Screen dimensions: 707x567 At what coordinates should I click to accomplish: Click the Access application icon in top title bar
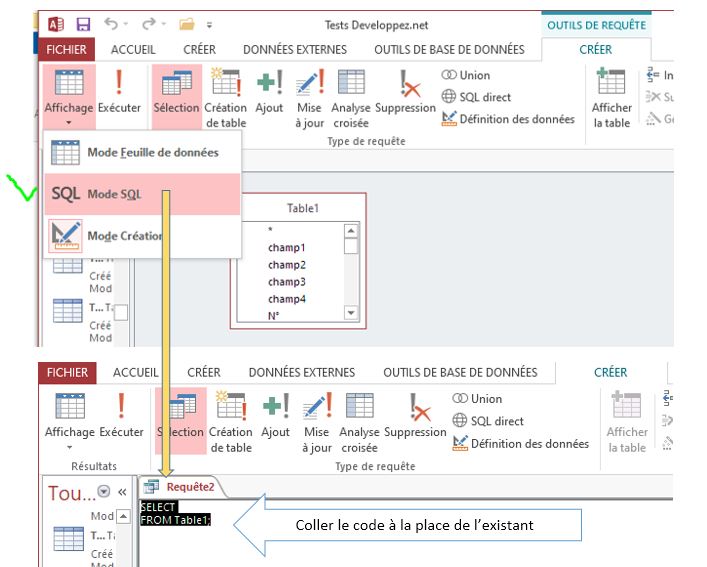pyautogui.click(x=56, y=24)
